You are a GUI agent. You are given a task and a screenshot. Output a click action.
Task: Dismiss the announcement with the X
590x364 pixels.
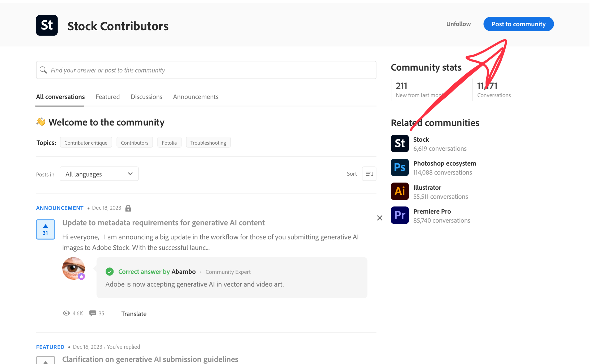pyautogui.click(x=380, y=218)
